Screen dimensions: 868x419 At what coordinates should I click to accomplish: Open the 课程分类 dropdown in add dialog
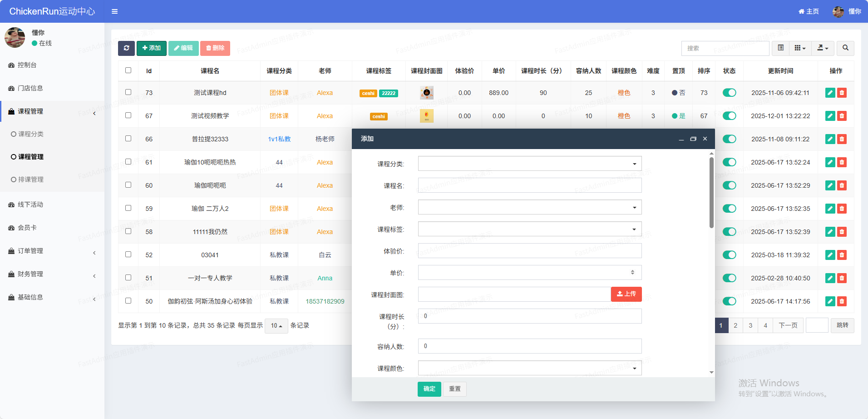pos(529,164)
